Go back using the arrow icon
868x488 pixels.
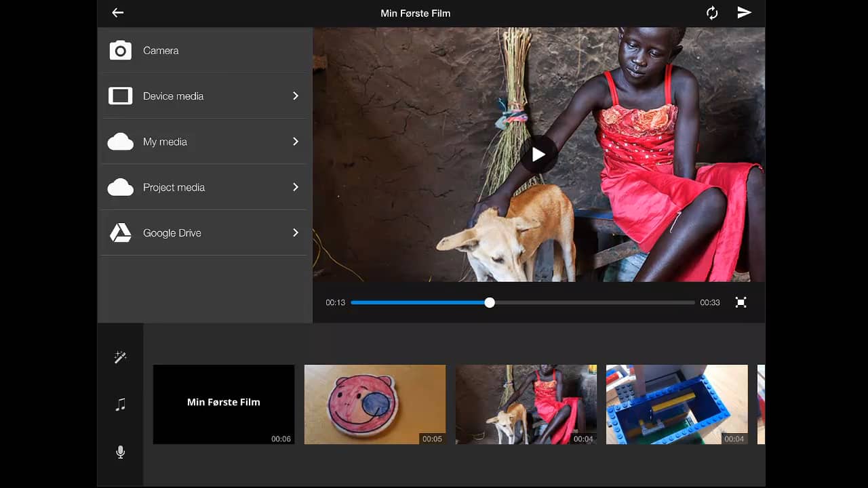coord(118,13)
